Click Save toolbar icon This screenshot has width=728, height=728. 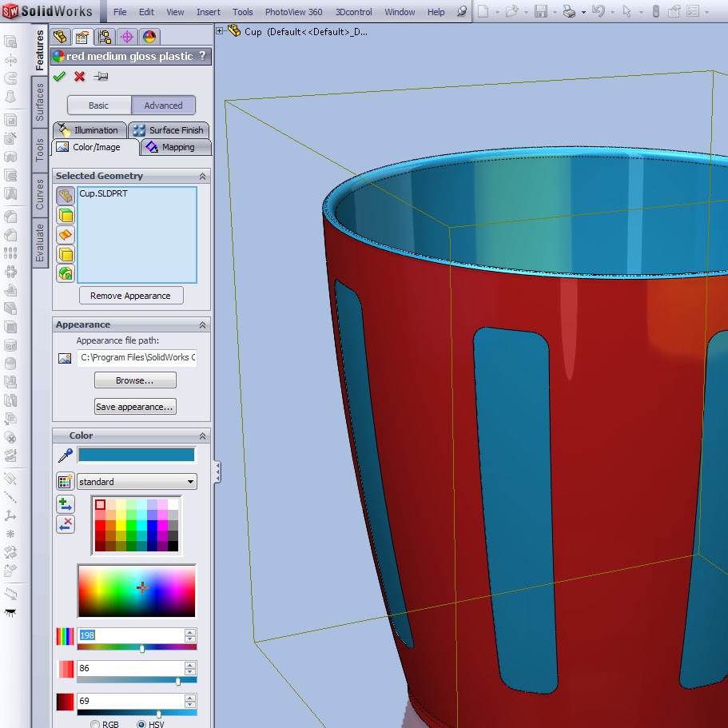[x=541, y=11]
